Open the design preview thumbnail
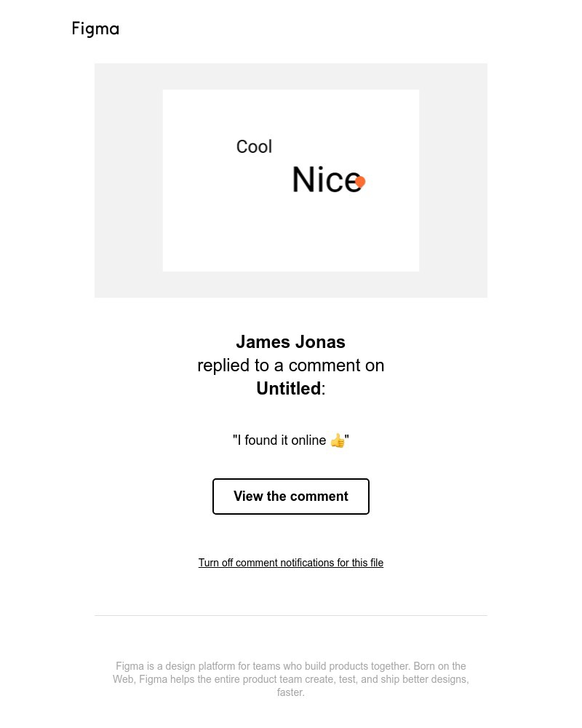 pyautogui.click(x=290, y=180)
